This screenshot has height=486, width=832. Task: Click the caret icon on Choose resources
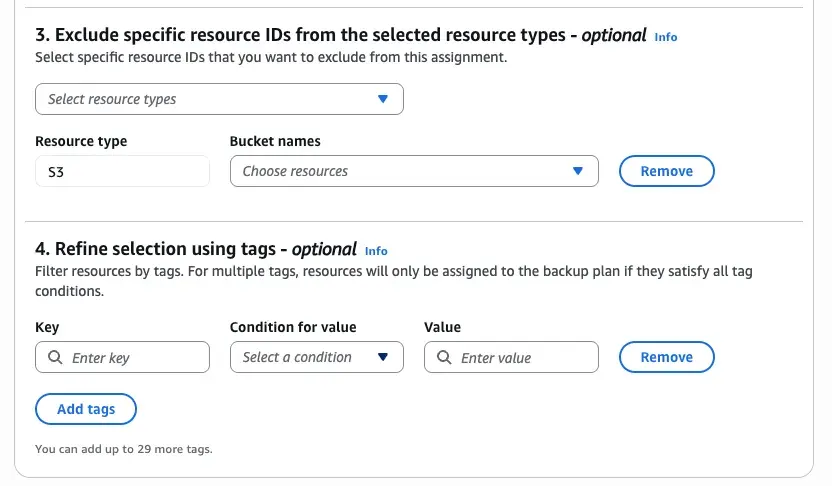click(x=577, y=171)
